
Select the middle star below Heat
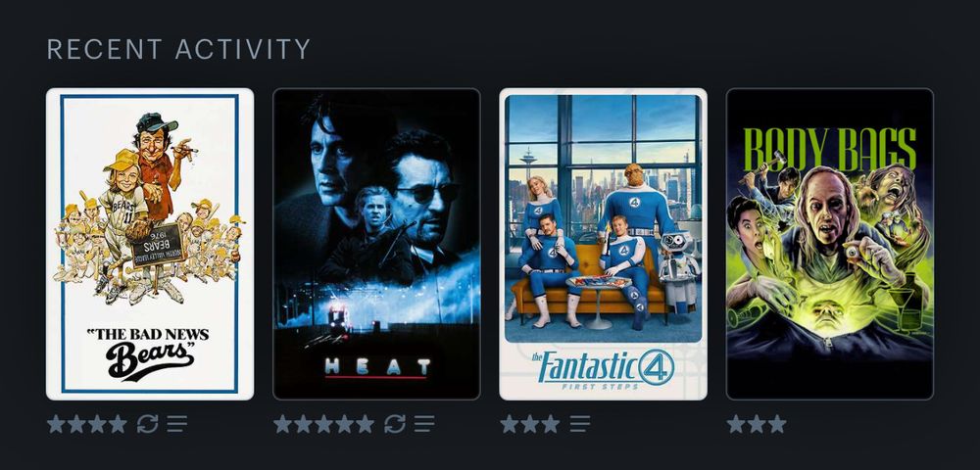[x=323, y=424]
